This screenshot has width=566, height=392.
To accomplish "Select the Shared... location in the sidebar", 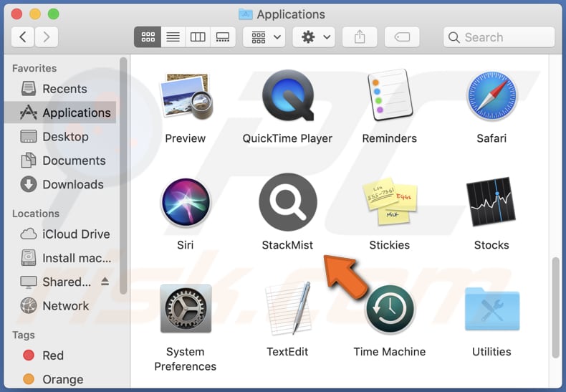I will (60, 282).
